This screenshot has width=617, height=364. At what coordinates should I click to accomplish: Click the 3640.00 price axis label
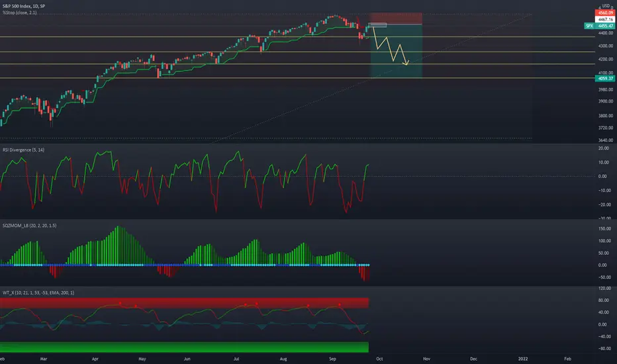coord(606,140)
